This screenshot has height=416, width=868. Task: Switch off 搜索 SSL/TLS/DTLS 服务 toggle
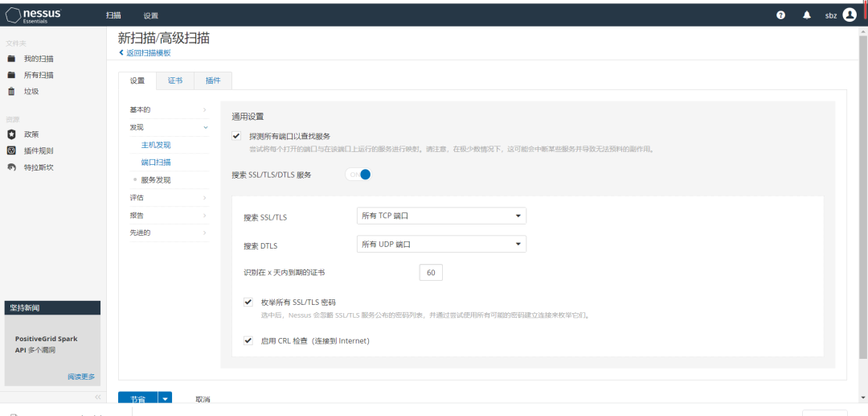[x=358, y=175]
